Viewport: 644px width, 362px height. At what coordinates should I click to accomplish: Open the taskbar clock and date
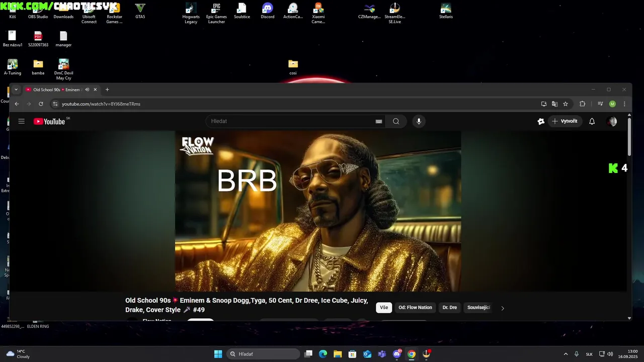point(629,354)
